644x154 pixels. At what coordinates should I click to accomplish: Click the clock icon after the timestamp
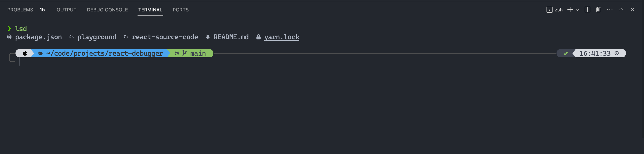pos(617,53)
